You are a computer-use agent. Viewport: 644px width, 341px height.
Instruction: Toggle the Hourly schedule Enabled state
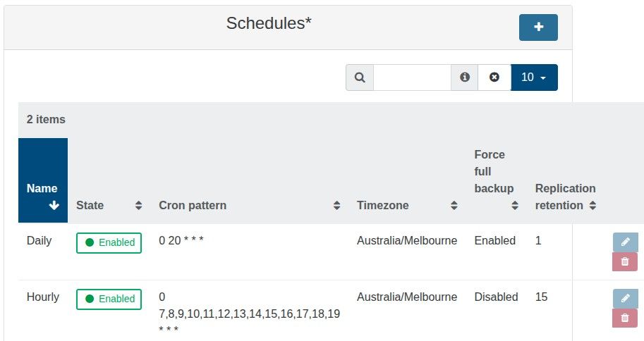click(x=109, y=299)
